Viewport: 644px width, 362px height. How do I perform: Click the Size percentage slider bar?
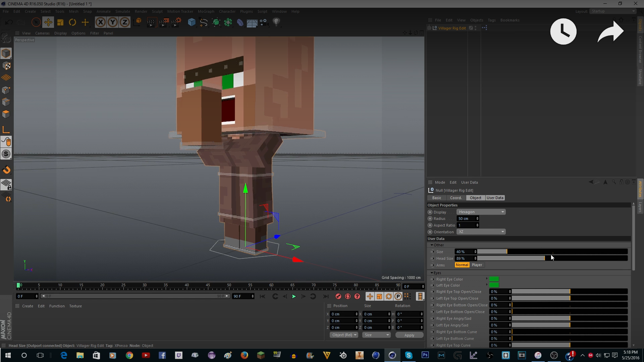pyautogui.click(x=552, y=252)
